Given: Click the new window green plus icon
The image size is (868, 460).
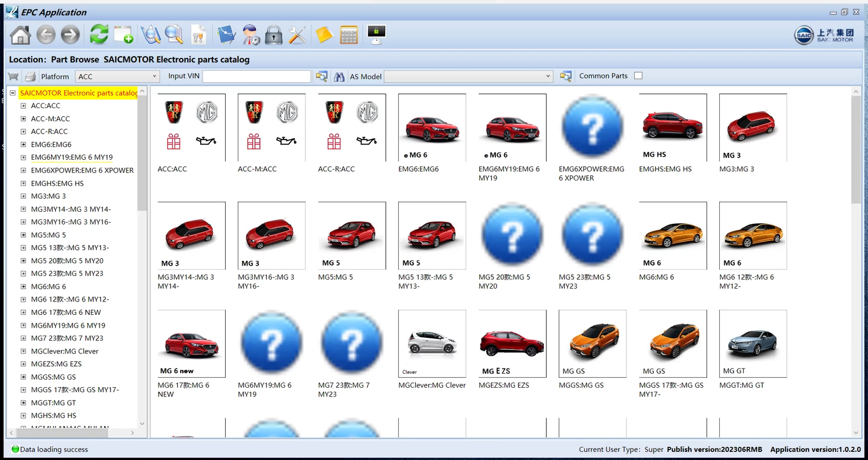Looking at the screenshot, I should point(123,35).
